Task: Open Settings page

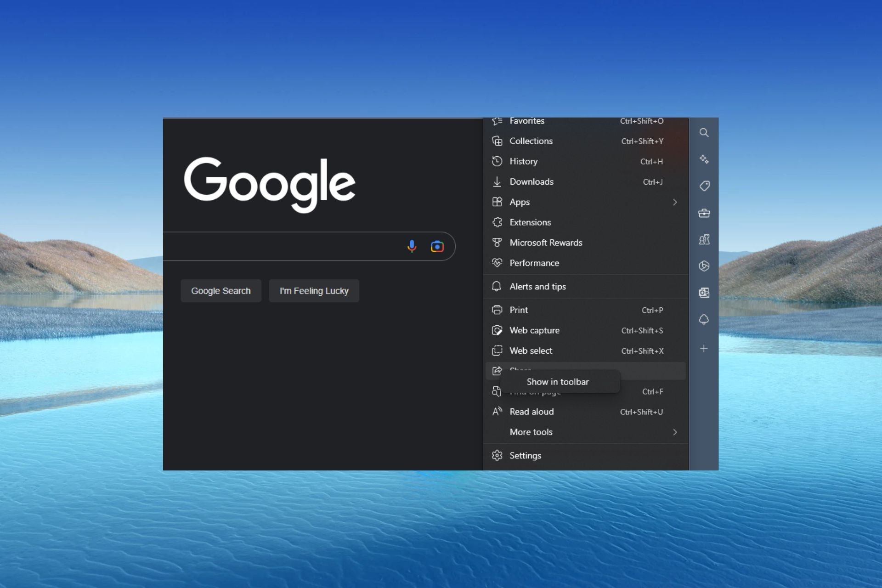Action: pos(525,455)
